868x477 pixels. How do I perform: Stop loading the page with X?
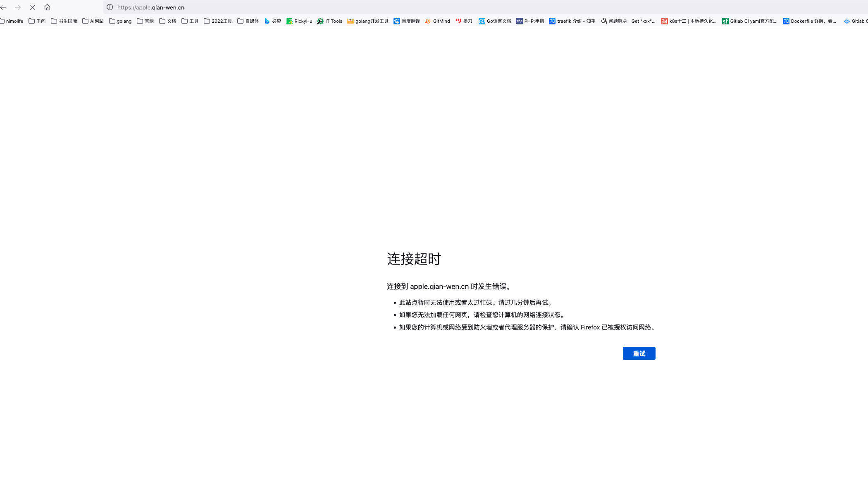(x=33, y=7)
